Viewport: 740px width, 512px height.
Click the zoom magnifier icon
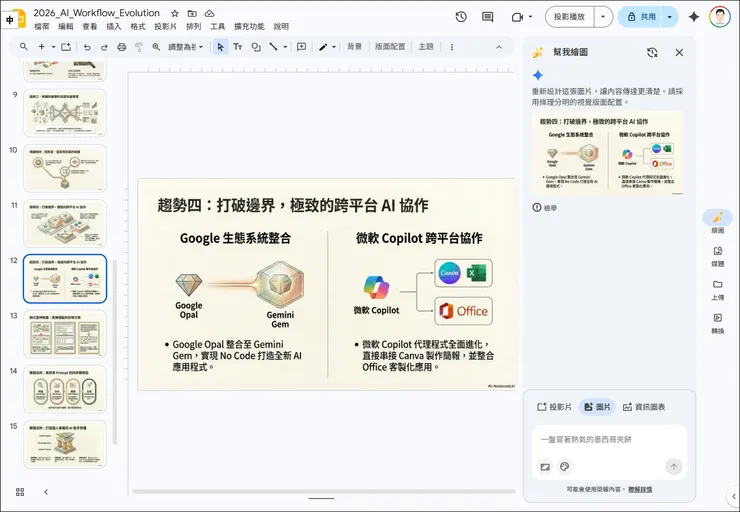(156, 47)
